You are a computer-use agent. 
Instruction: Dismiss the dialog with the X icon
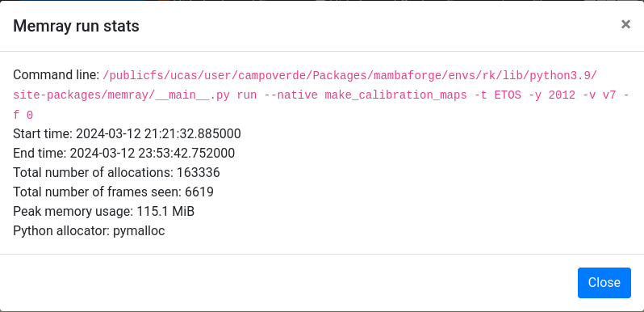[x=625, y=25]
